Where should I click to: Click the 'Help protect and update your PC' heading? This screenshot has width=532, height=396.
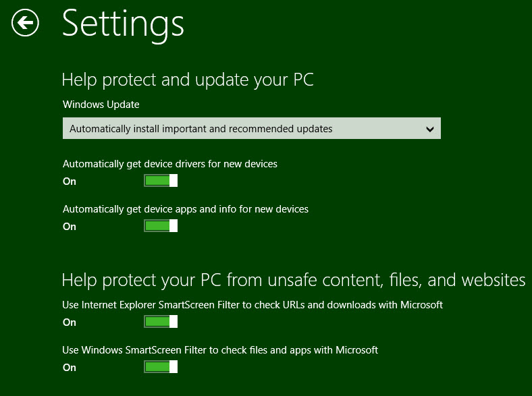coord(188,80)
